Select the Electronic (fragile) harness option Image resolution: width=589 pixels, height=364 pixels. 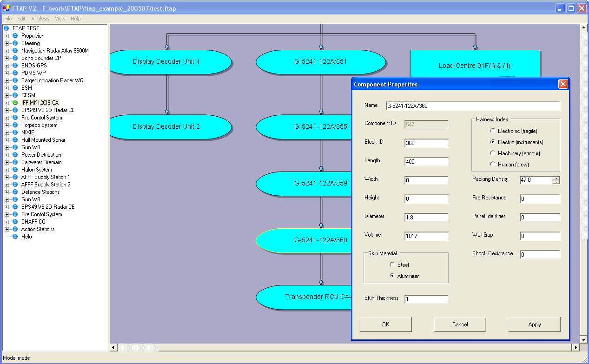(x=493, y=131)
